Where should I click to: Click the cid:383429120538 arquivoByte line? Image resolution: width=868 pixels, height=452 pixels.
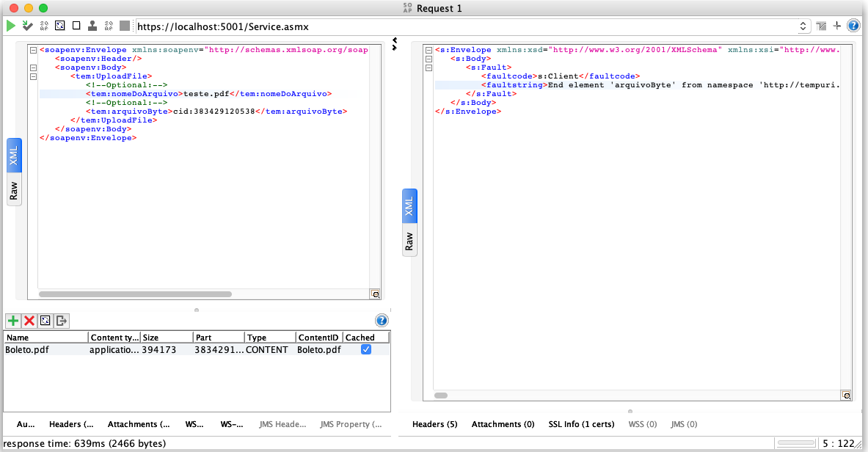(216, 112)
